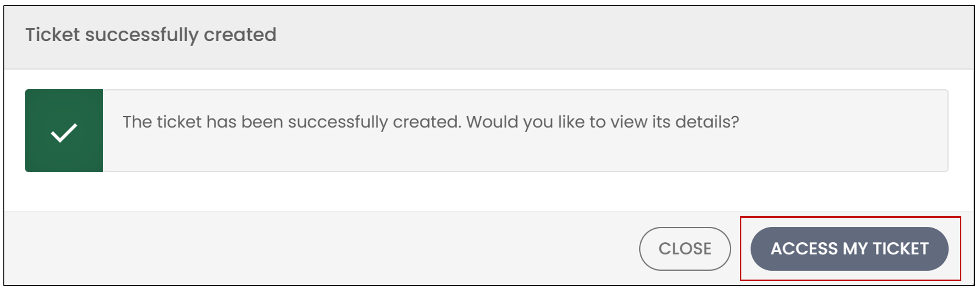Click 'Would you like to view its details?'

click(x=603, y=122)
